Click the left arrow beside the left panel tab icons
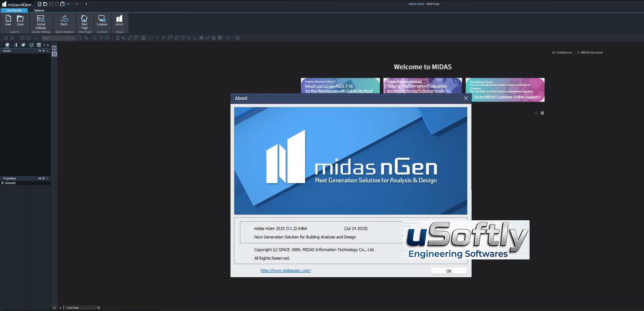 (x=44, y=45)
